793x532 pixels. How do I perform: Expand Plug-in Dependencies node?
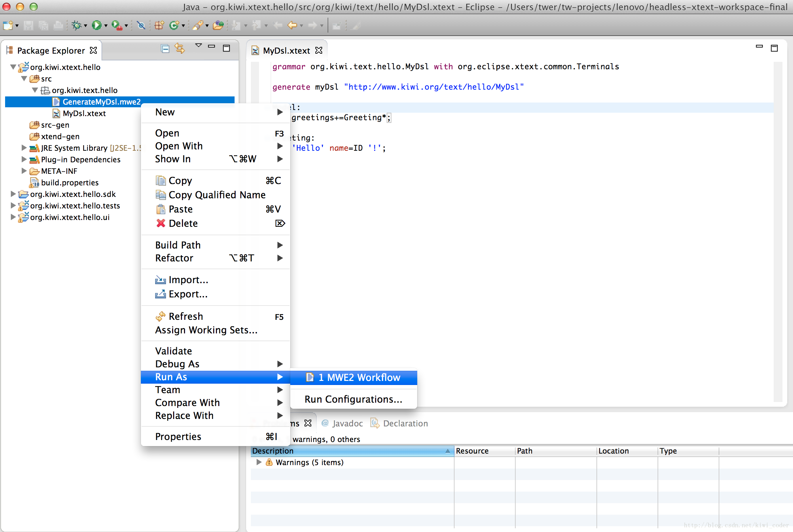click(x=24, y=160)
